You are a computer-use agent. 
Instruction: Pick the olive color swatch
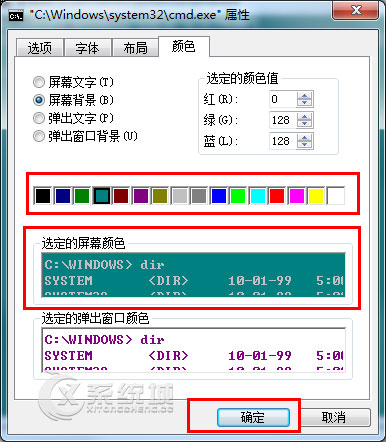click(x=160, y=196)
